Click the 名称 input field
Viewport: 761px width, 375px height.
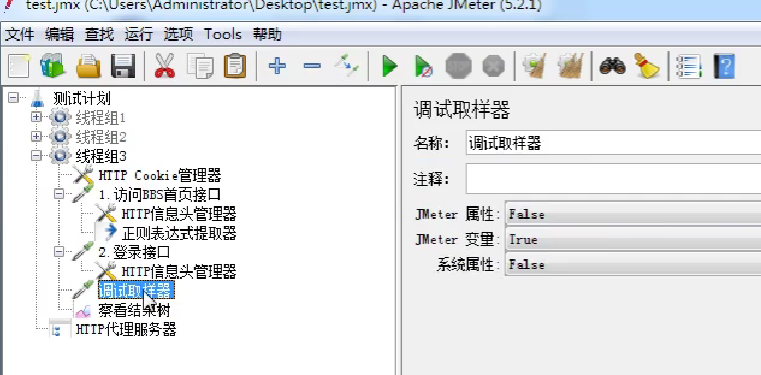point(613,143)
